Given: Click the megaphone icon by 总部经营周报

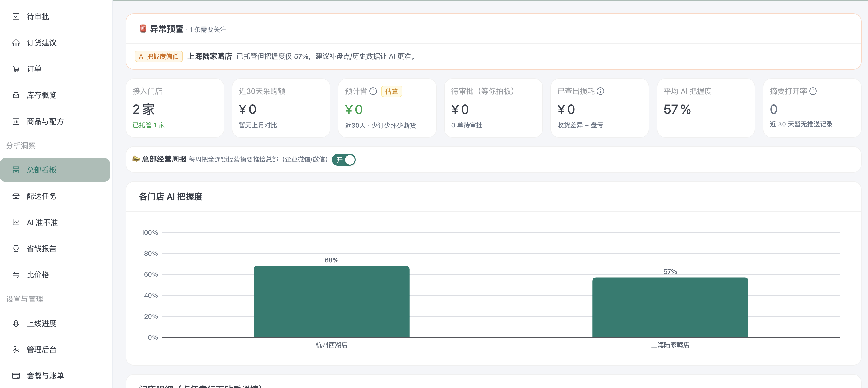Looking at the screenshot, I should point(136,159).
